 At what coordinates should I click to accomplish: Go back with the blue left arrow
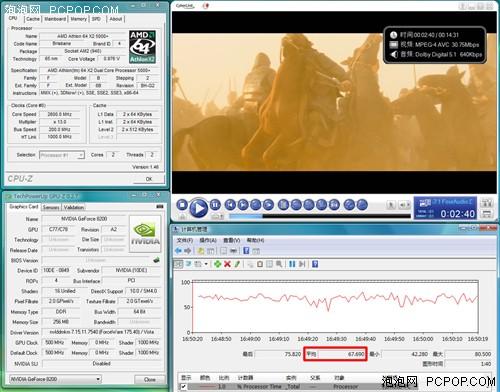178,251
